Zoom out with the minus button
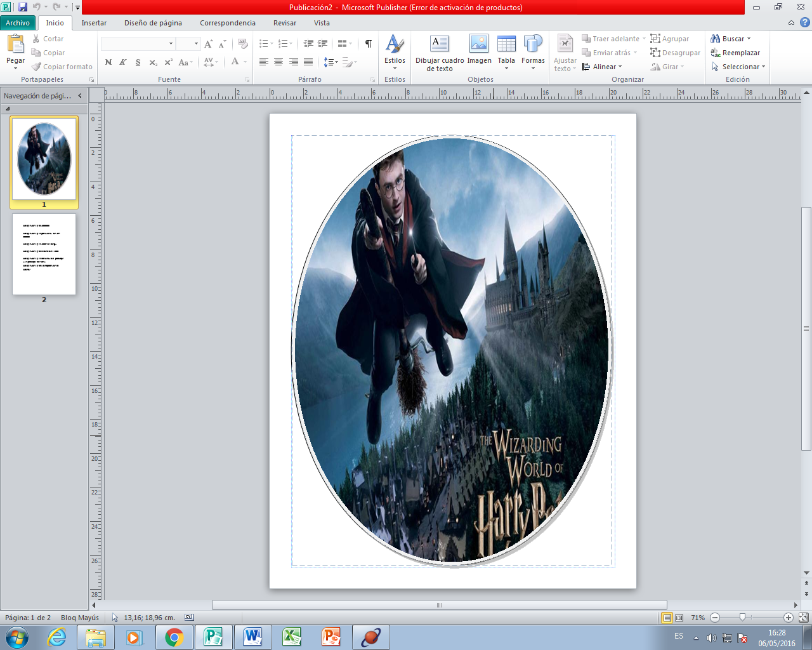The image size is (812, 650). coord(715,618)
